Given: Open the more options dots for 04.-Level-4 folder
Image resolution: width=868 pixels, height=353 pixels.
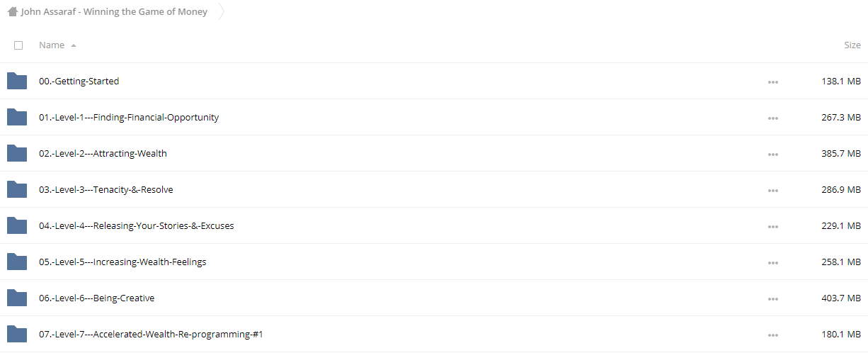Looking at the screenshot, I should click(x=772, y=226).
